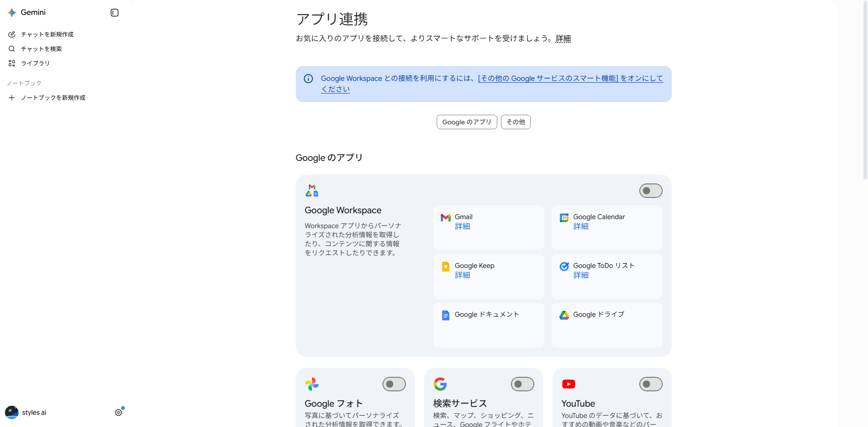Click the Google ドライブ card
The image size is (868, 427).
pos(607,325)
